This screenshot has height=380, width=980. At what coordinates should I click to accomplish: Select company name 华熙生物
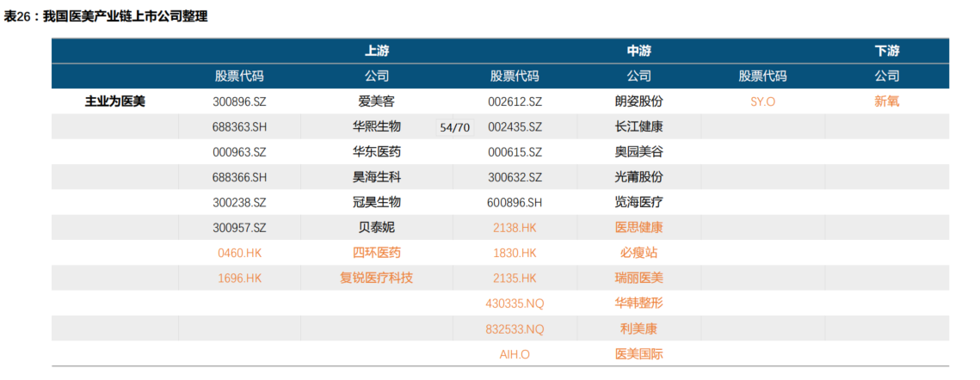pos(377,127)
